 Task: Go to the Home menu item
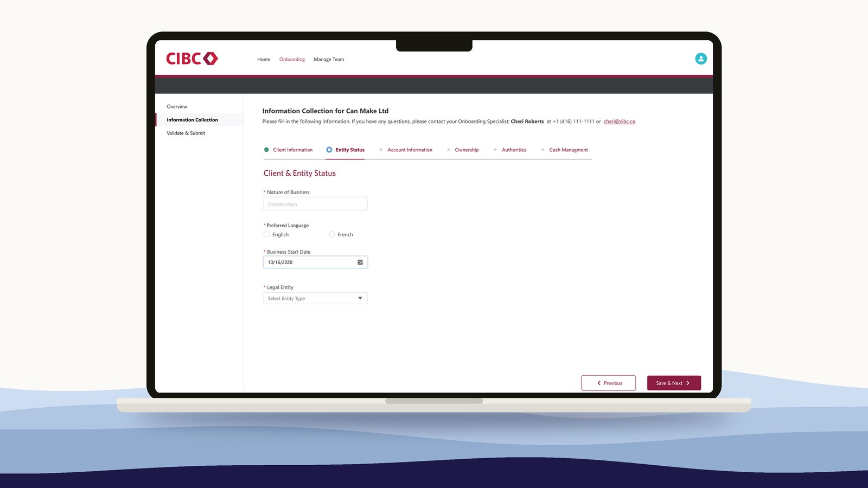point(264,60)
